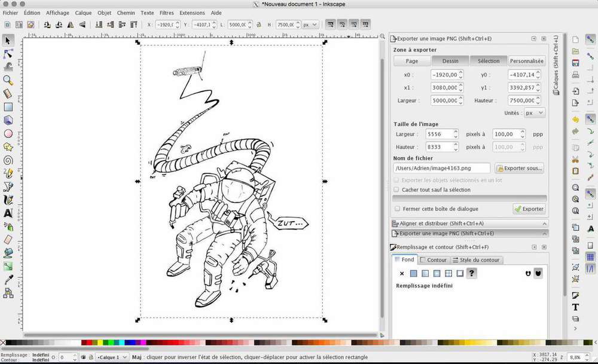This screenshot has width=598, height=364.
Task: Open the Calque menu
Action: 83,13
